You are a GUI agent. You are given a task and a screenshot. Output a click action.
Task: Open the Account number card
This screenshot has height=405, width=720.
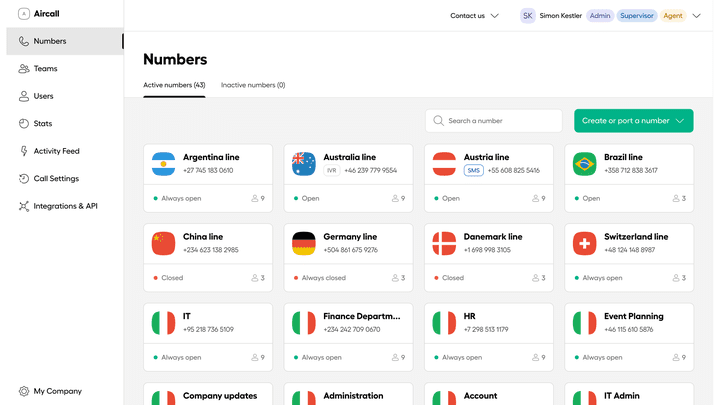(489, 394)
